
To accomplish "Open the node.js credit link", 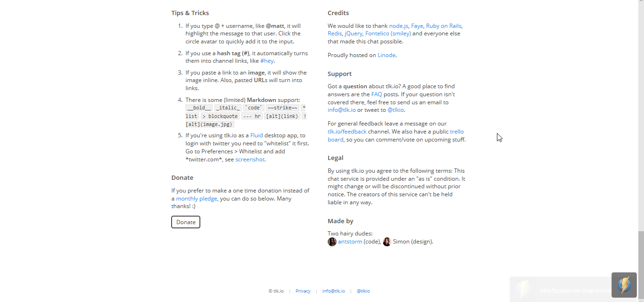I will coord(398,26).
